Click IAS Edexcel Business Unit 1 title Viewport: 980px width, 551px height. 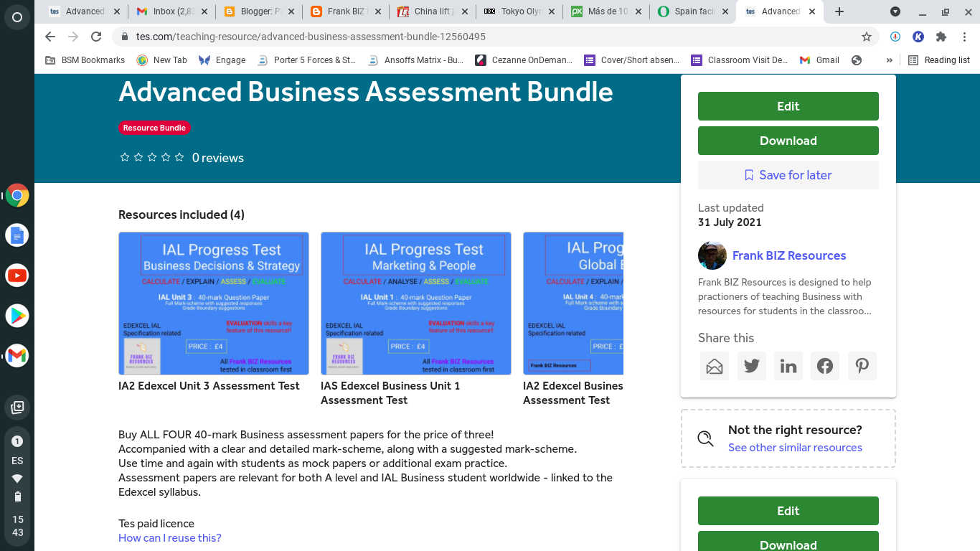coord(390,393)
